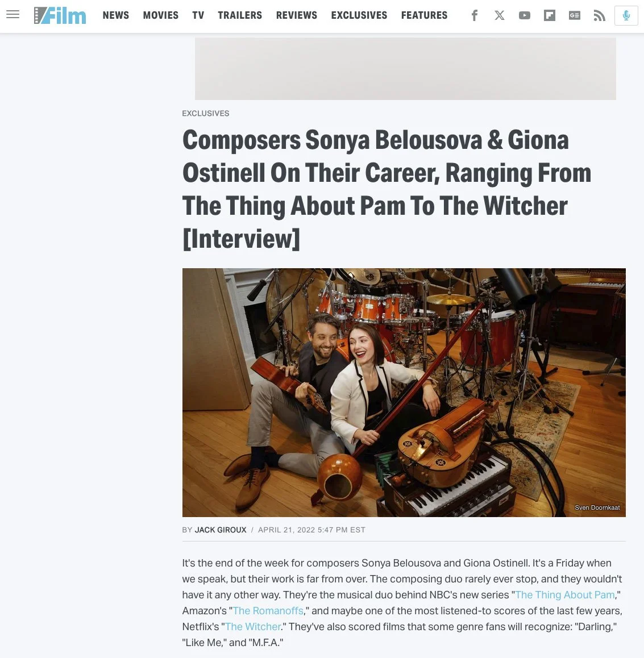644x658 pixels.
Task: Click the EXCLUSIVES category label above headline
Action: pos(206,113)
